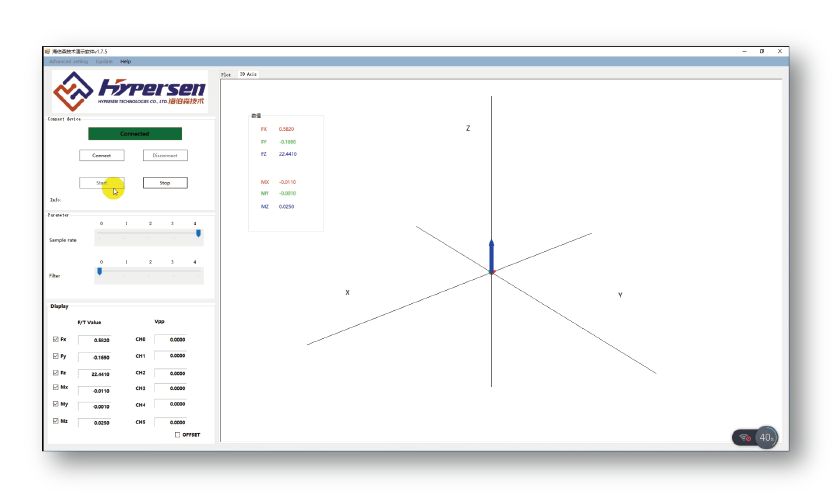The width and height of the screenshot is (834, 502).
Task: Click the Filter slider handle
Action: (99, 271)
